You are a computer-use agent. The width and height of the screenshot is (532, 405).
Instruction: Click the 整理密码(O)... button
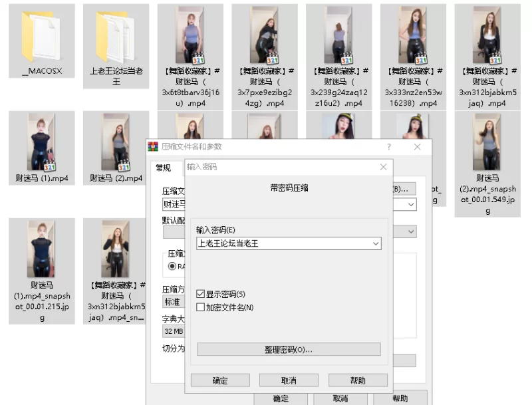[289, 349]
